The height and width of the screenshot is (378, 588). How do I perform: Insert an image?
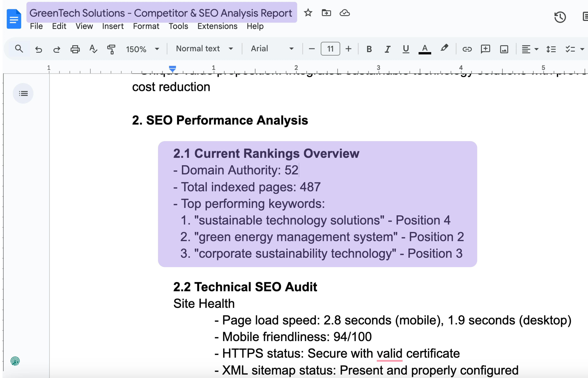[x=504, y=49]
